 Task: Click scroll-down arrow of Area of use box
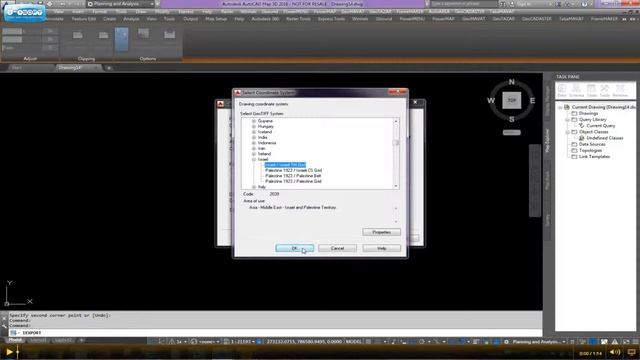[x=396, y=222]
